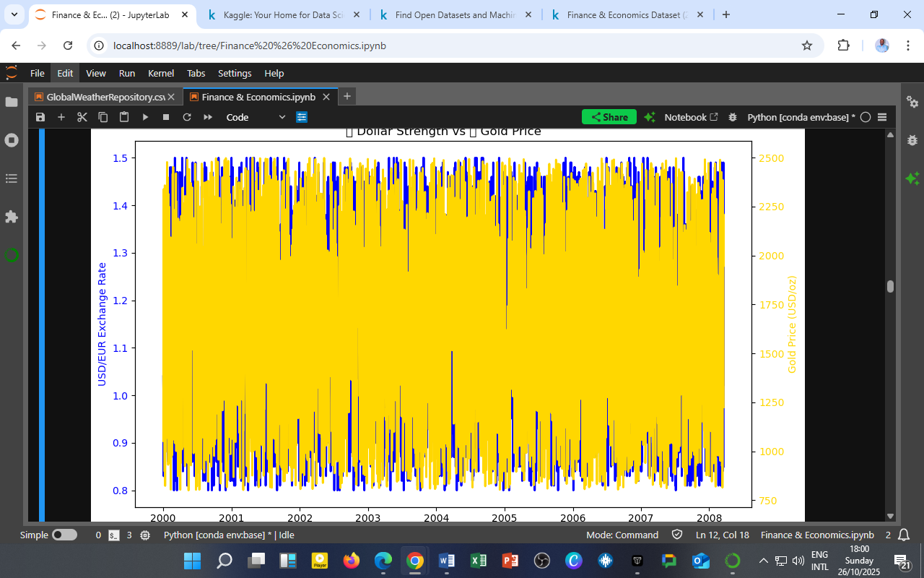Open the Kernel menu
The height and width of the screenshot is (578, 924).
(x=161, y=73)
